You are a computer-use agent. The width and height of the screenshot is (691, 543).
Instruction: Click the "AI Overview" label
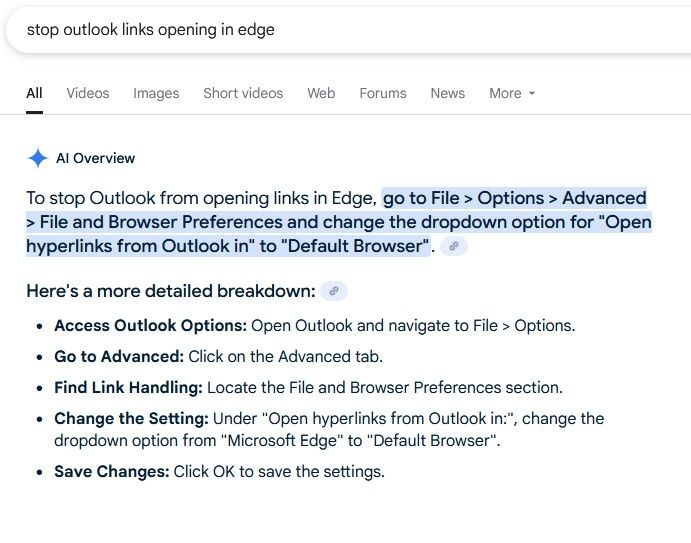tap(95, 158)
